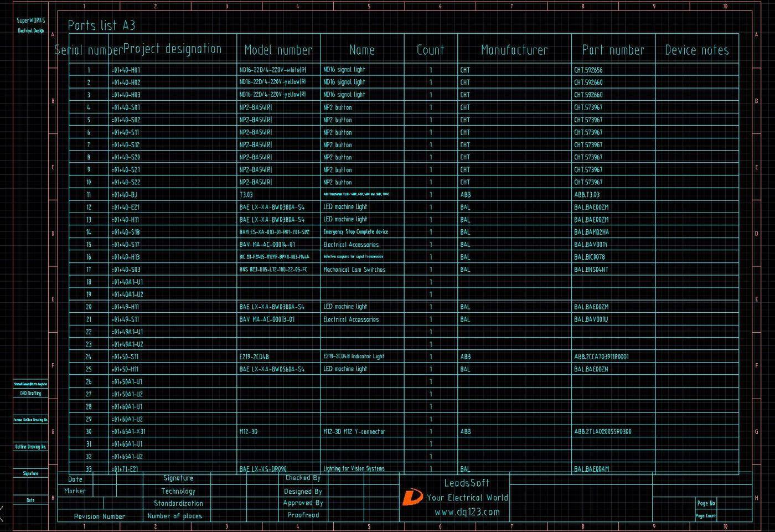Image resolution: width=775 pixels, height=532 pixels.
Task: Click the 'Standardization' title block field
Action: point(179,503)
